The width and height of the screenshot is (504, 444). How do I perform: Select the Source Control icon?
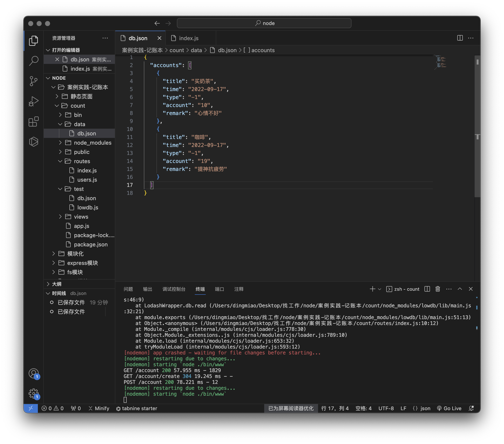tap(34, 81)
